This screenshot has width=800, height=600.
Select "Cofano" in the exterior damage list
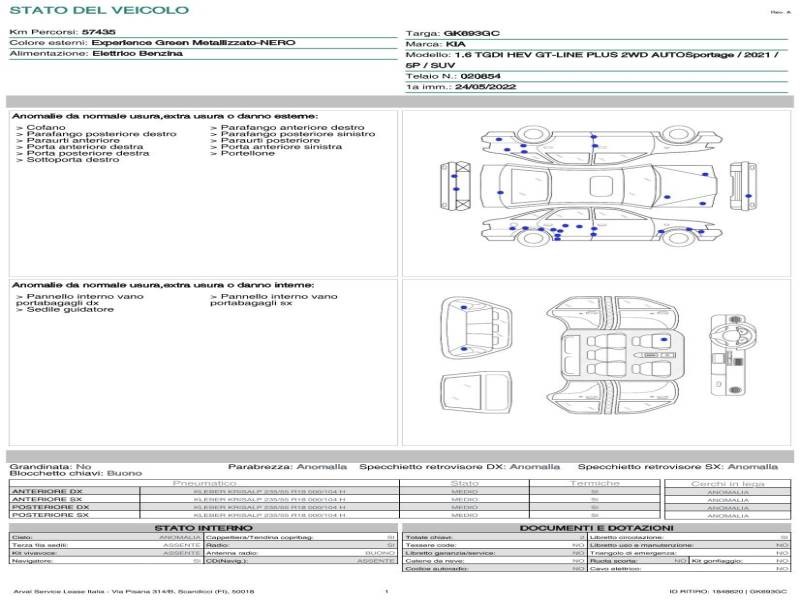coord(46,128)
